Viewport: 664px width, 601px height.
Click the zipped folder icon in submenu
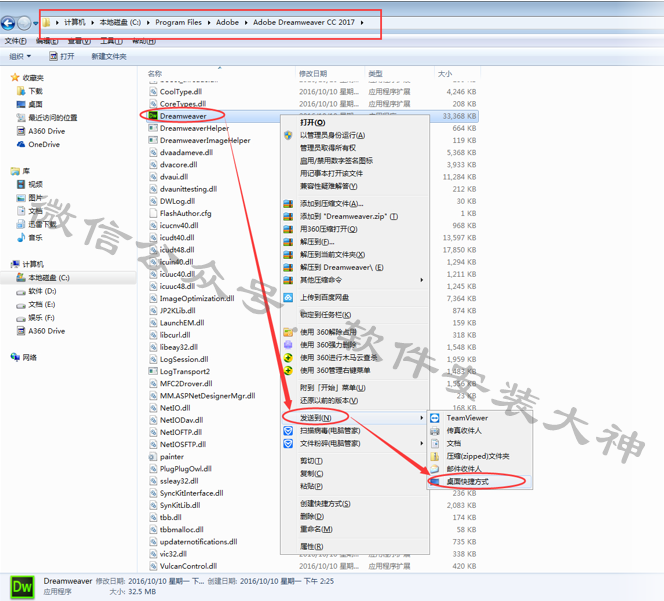(x=434, y=456)
